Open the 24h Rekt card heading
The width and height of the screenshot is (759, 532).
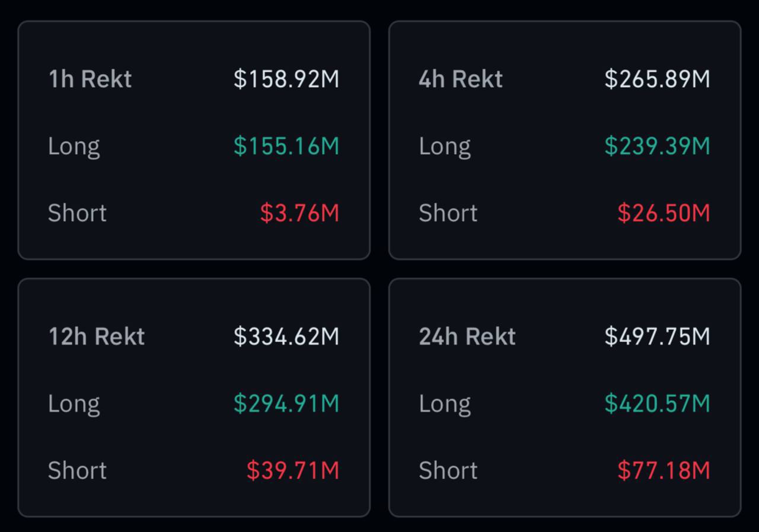pos(467,336)
